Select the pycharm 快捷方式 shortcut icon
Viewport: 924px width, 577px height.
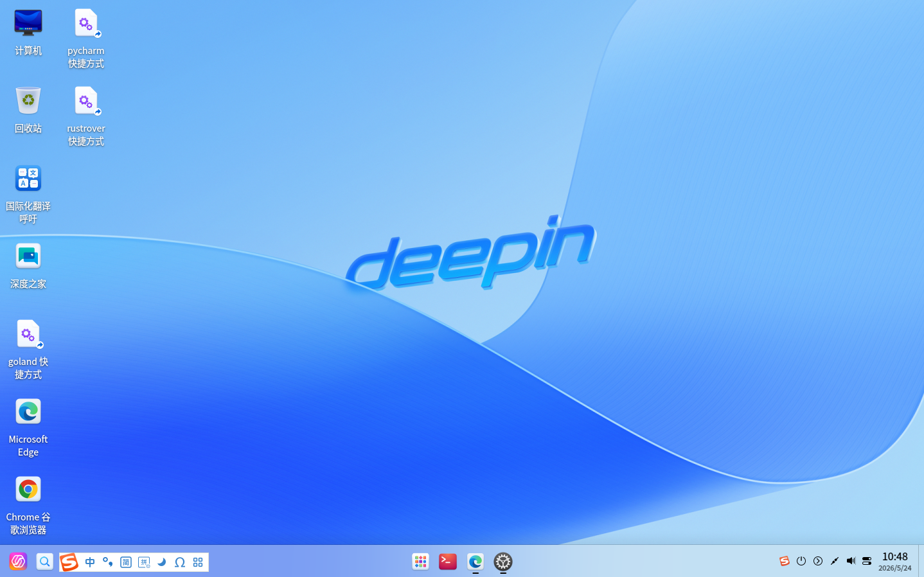pyautogui.click(x=86, y=24)
